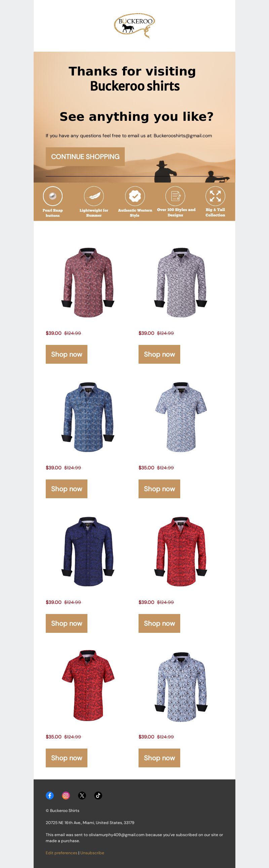
Task: Open the X (Twitter) social icon
Action: click(82, 795)
